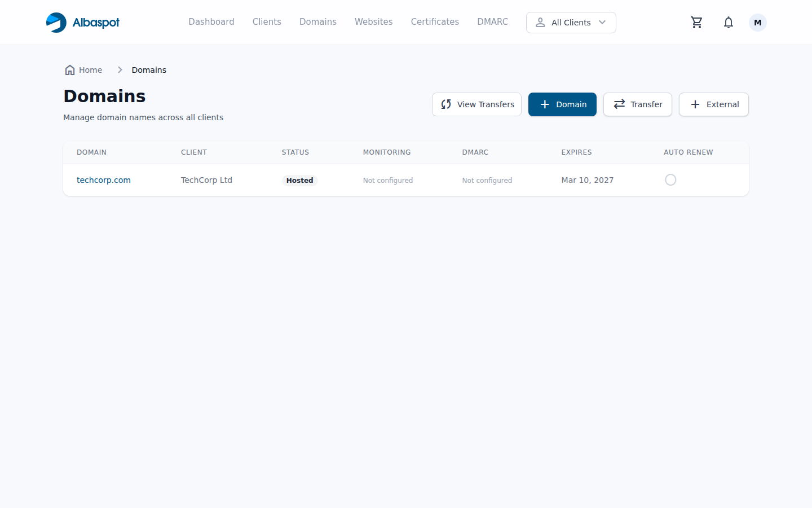Viewport: 812px width, 508px height.
Task: Sort by the Expires column header
Action: [576, 152]
